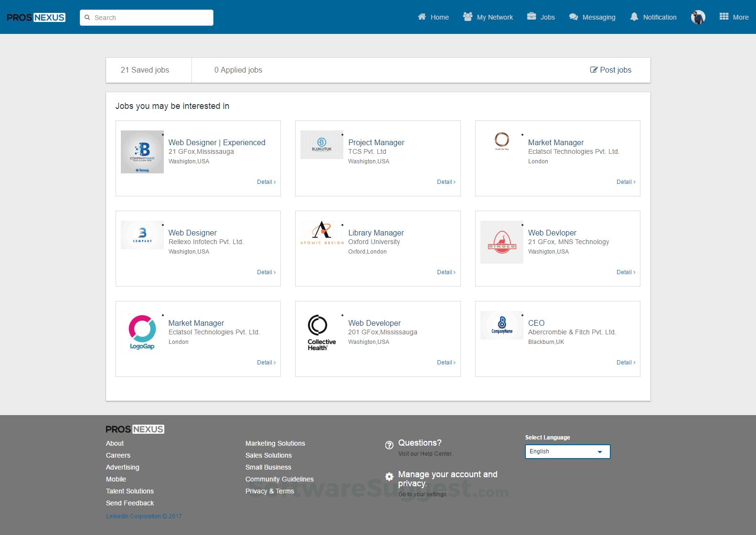Open the Web Designer | Experienced company logo
The width and height of the screenshot is (756, 535).
tap(142, 152)
